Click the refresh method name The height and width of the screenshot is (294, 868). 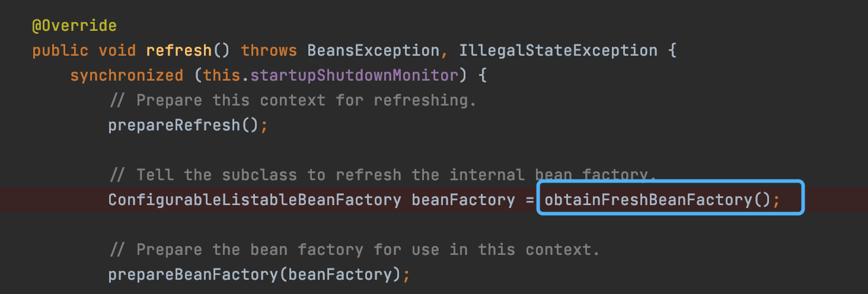179,50
